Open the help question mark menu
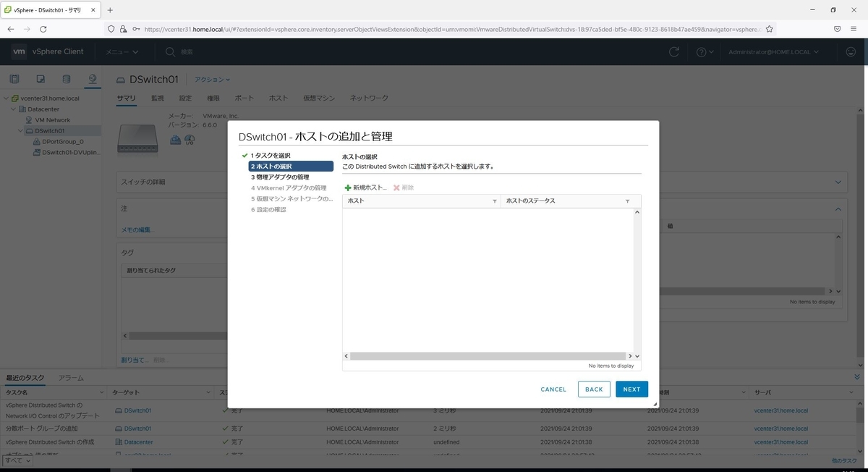 (x=705, y=52)
